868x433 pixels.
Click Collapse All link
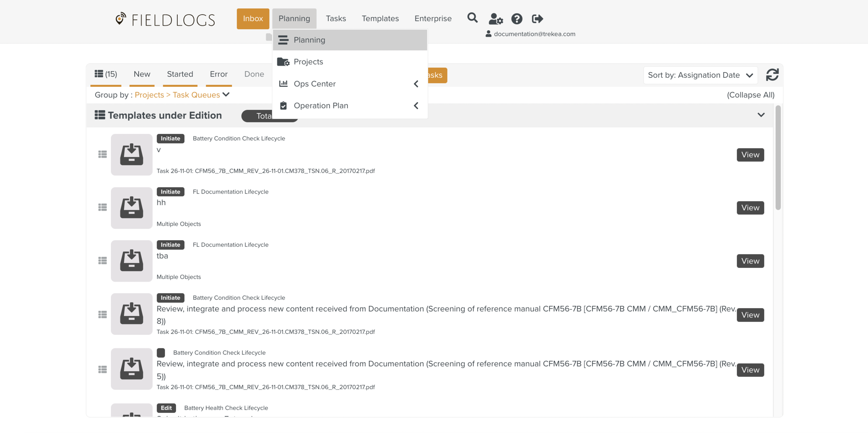pos(751,95)
